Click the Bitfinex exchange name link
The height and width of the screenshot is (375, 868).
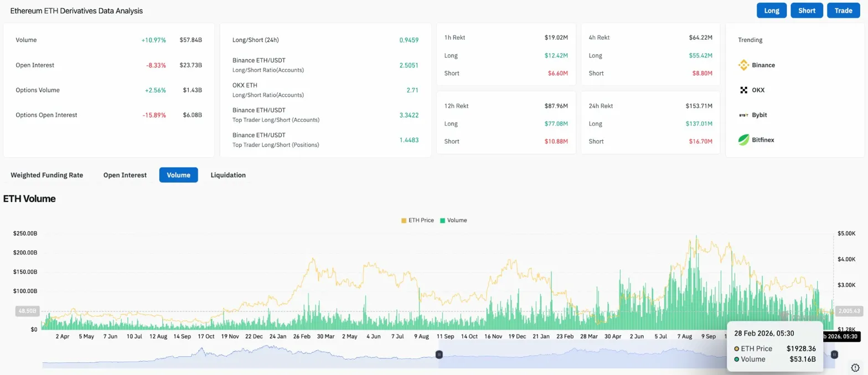[763, 140]
